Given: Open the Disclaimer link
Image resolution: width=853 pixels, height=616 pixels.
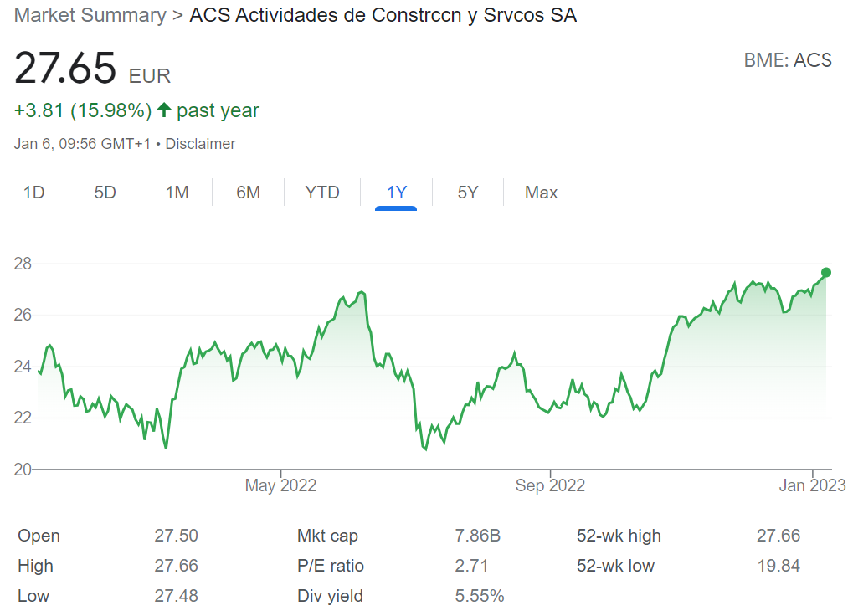Looking at the screenshot, I should (x=200, y=144).
